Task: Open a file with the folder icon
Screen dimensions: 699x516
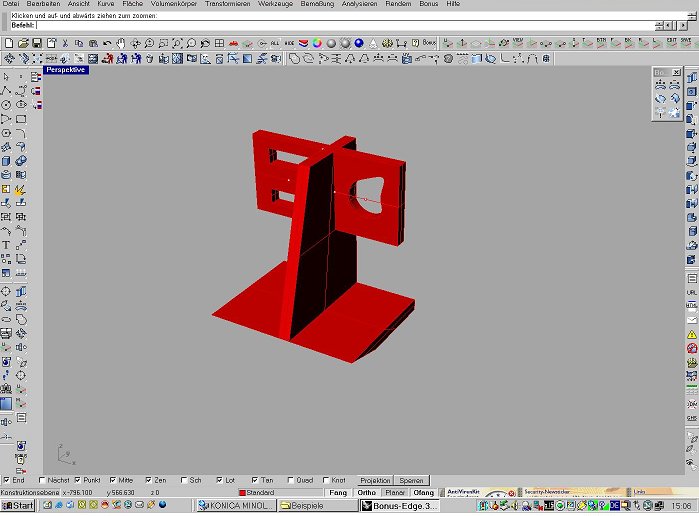Action: (x=22, y=43)
